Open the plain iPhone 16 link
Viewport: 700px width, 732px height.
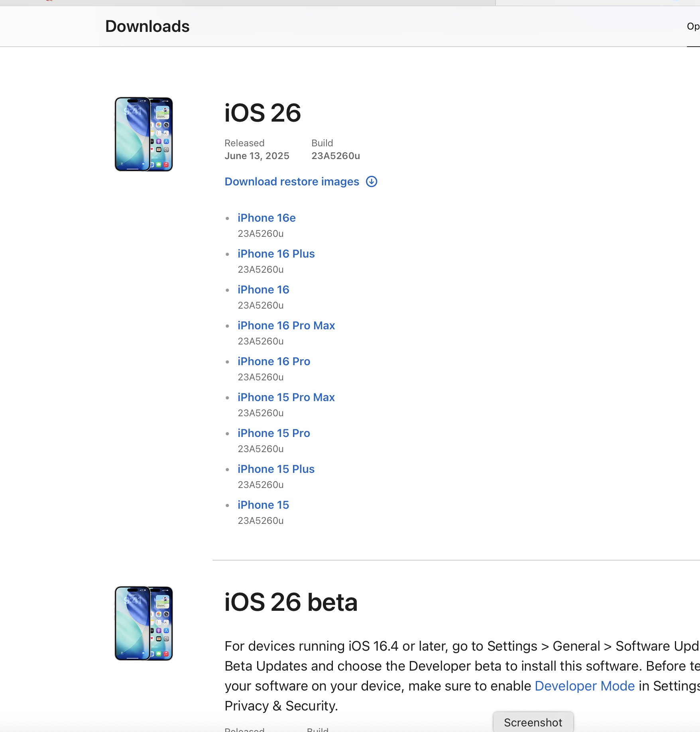263,289
